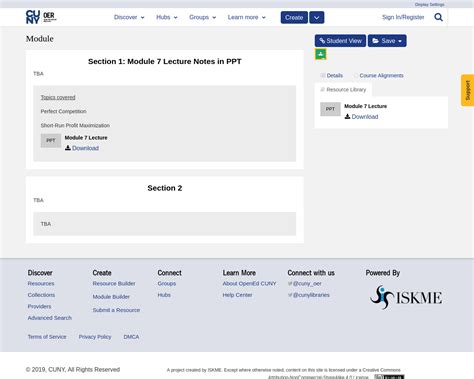Click PPT file icon in Resource Library
474x379 pixels.
330,109
